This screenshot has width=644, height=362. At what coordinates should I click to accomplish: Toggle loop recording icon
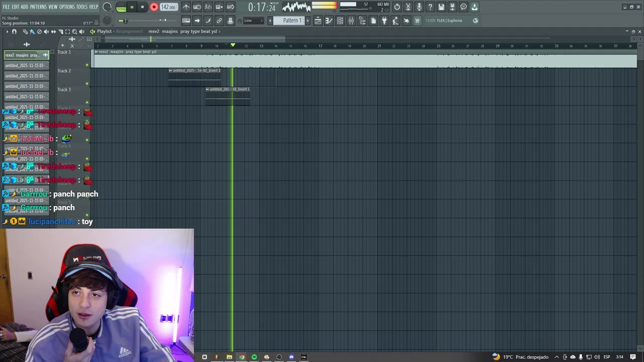click(x=230, y=7)
